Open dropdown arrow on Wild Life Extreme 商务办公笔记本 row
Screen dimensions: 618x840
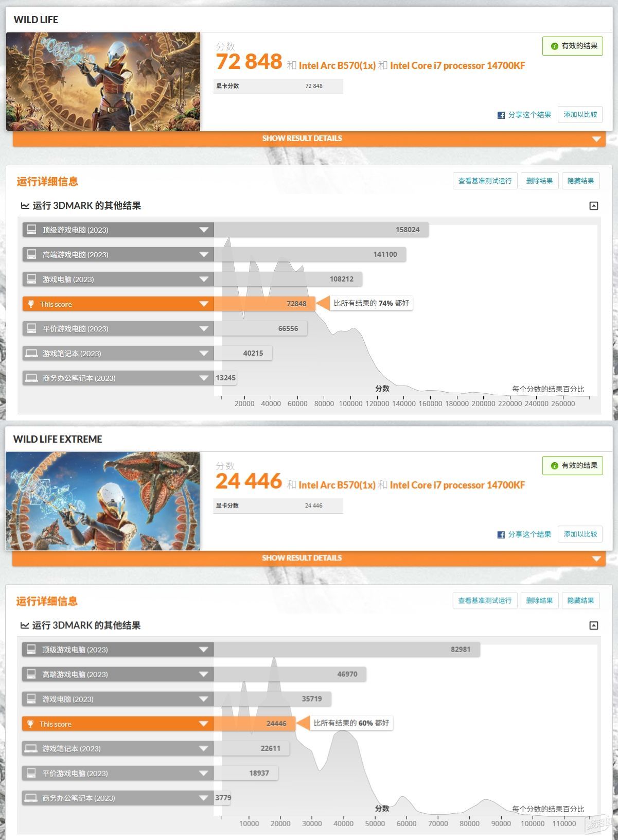click(x=203, y=798)
